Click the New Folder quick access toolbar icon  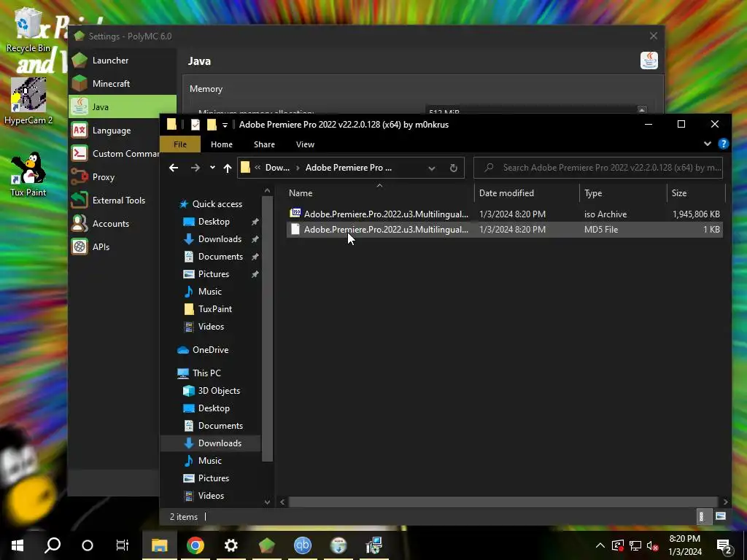pyautogui.click(x=212, y=125)
